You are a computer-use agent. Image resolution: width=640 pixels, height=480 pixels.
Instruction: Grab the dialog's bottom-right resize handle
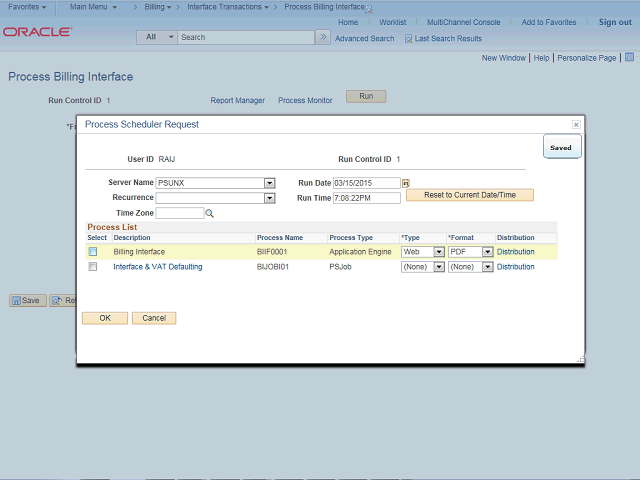click(x=579, y=360)
